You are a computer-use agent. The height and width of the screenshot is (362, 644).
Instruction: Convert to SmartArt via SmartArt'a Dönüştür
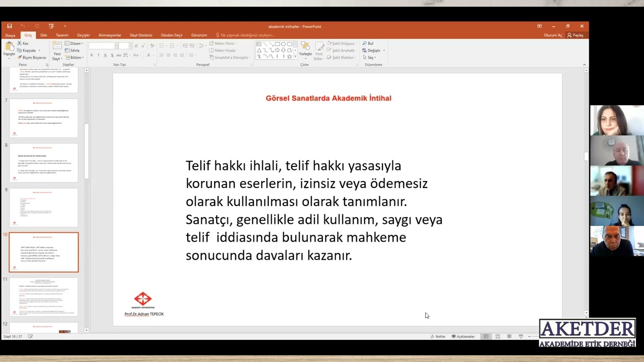(230, 57)
